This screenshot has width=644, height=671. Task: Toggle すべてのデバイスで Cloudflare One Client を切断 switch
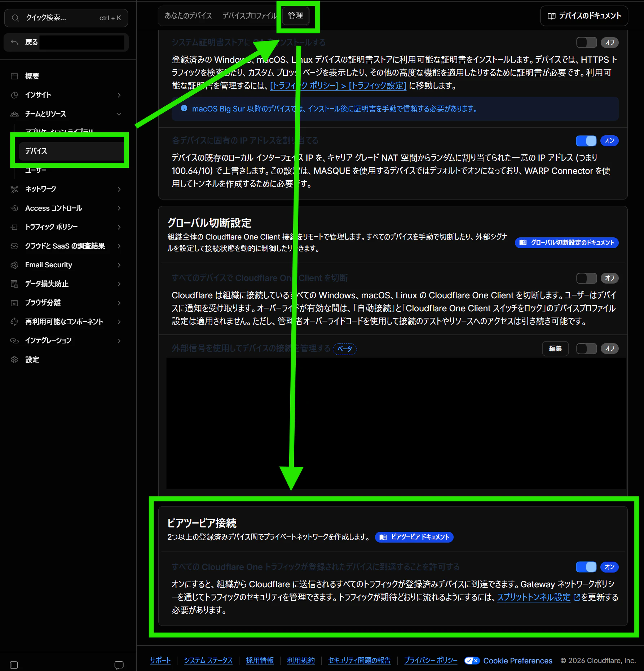[587, 278]
